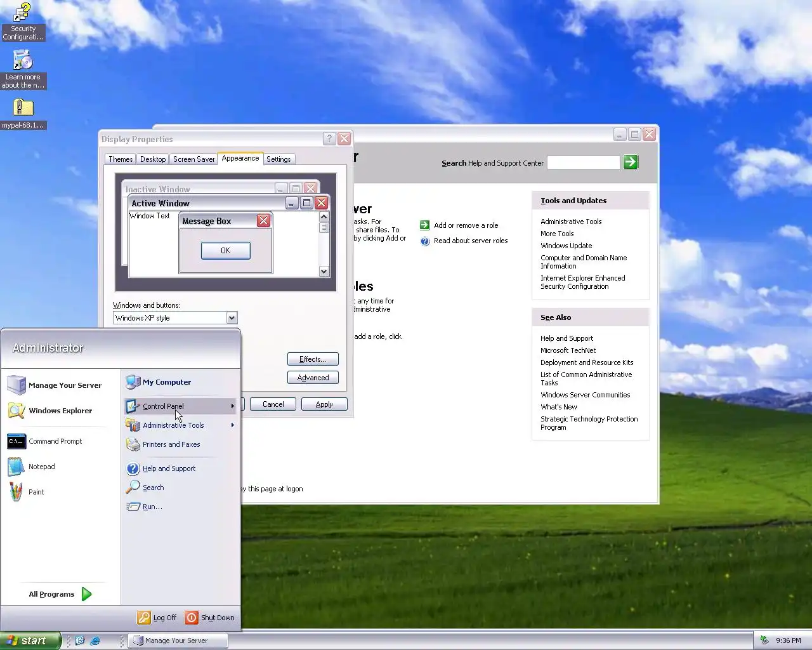Open Windows Server Communities link
Screen dimensions: 812x650
586,395
